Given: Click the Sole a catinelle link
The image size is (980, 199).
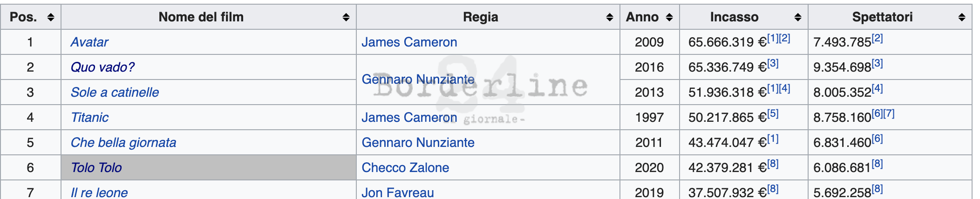Looking at the screenshot, I should (x=115, y=93).
